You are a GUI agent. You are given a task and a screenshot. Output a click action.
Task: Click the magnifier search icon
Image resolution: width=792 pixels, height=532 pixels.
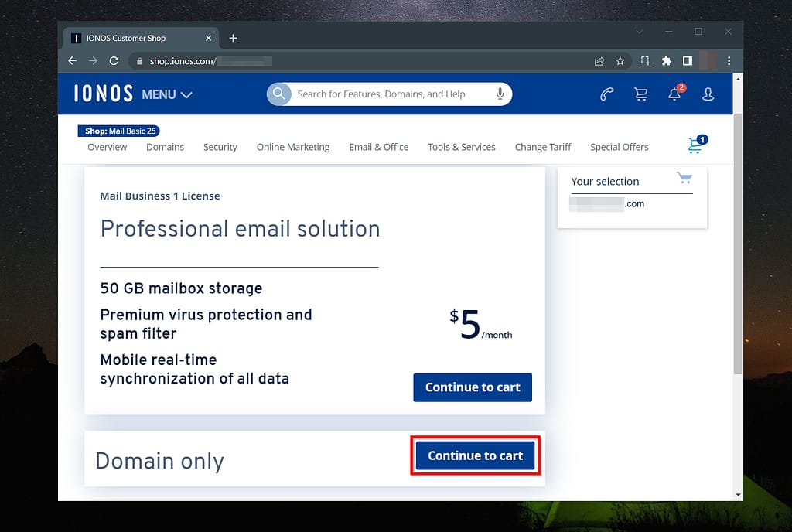coord(278,94)
